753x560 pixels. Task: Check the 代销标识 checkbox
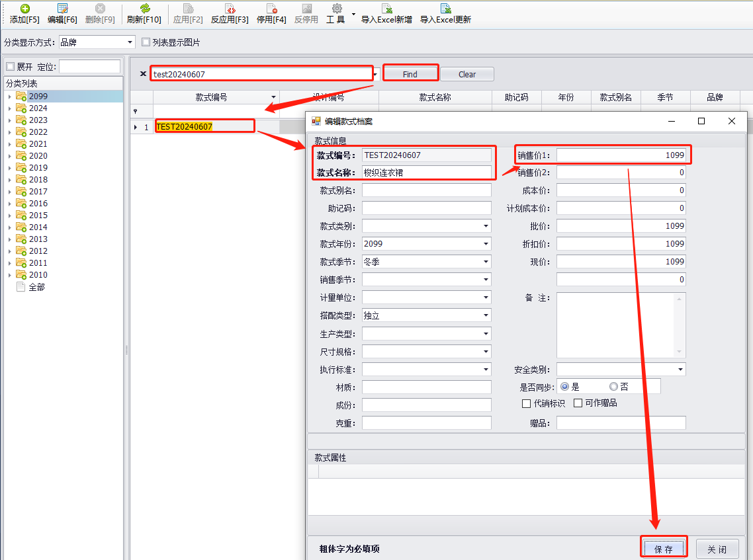(526, 403)
